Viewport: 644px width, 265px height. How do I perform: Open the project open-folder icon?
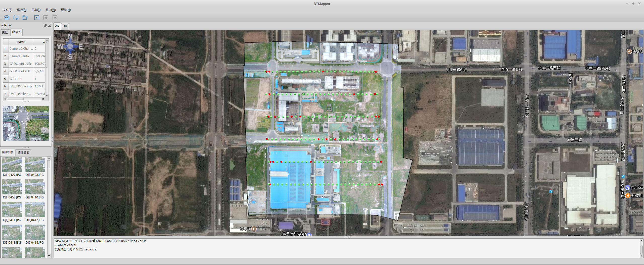coord(25,17)
